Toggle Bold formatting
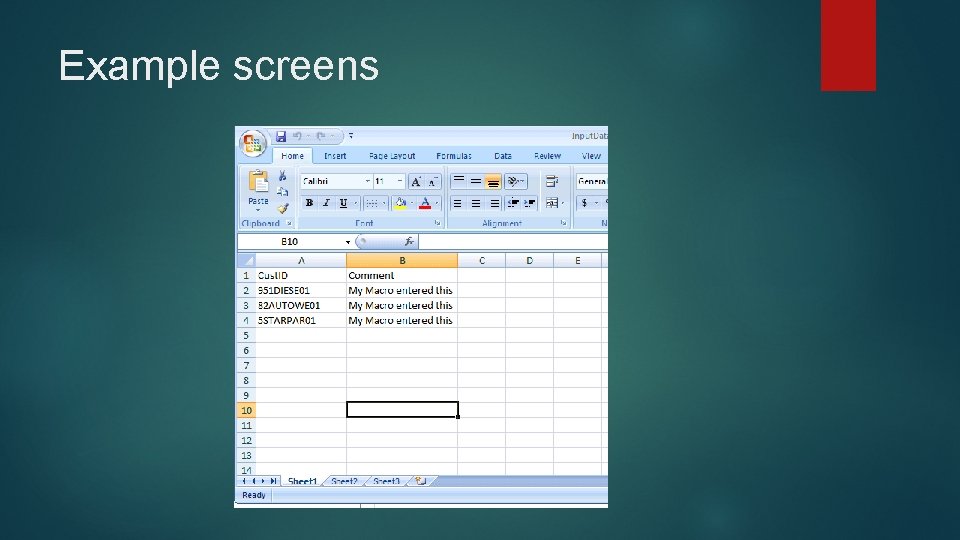The height and width of the screenshot is (540, 960). click(309, 203)
